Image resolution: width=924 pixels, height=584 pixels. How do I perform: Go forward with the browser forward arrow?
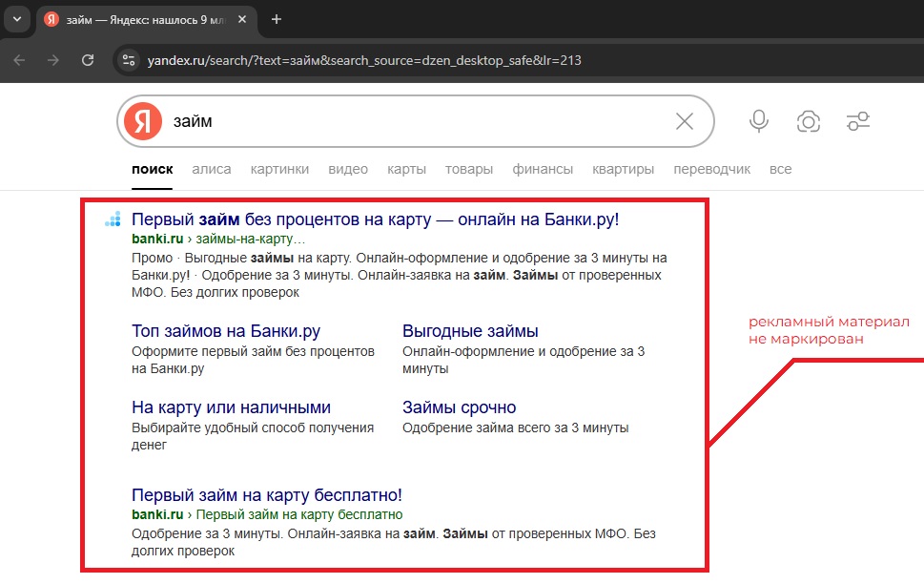53,60
